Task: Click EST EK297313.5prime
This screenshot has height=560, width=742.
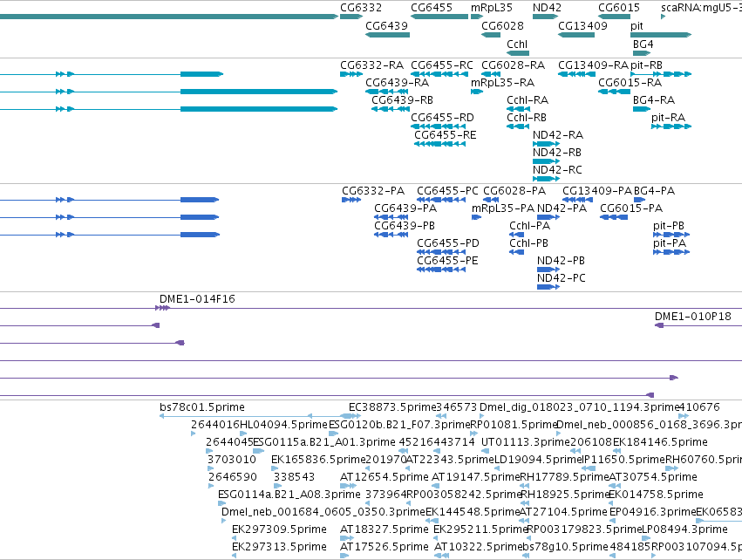Action: pyautogui.click(x=279, y=547)
